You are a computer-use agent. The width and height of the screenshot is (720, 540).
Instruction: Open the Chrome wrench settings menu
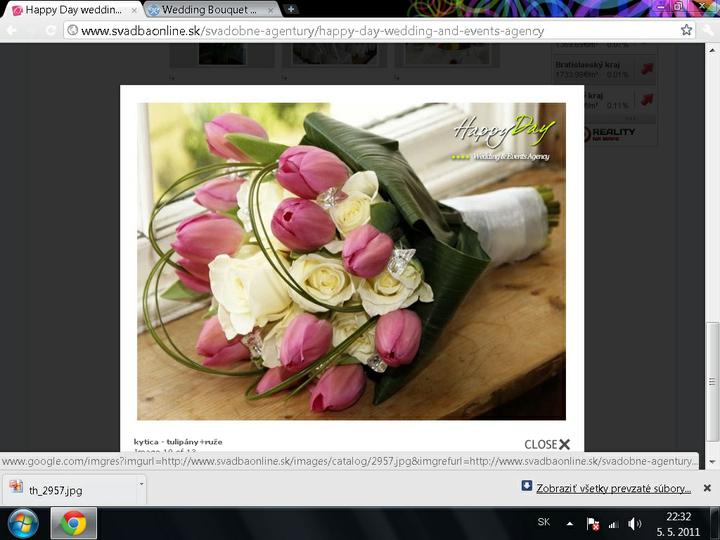point(707,30)
